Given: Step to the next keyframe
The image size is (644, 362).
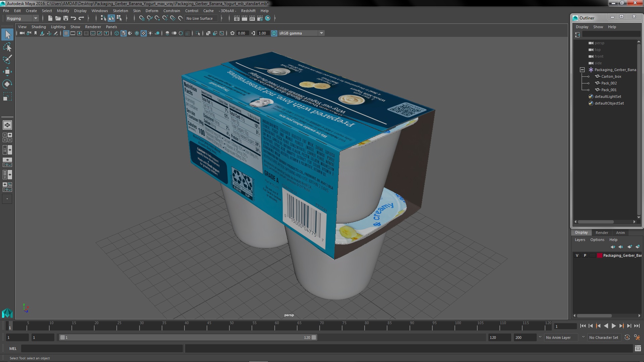Looking at the screenshot, I should tap(621, 326).
